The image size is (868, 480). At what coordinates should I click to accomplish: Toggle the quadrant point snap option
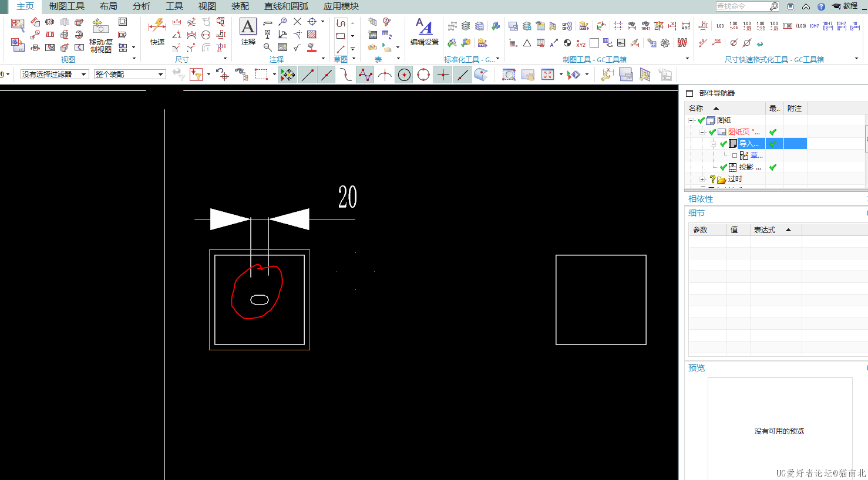(x=423, y=75)
